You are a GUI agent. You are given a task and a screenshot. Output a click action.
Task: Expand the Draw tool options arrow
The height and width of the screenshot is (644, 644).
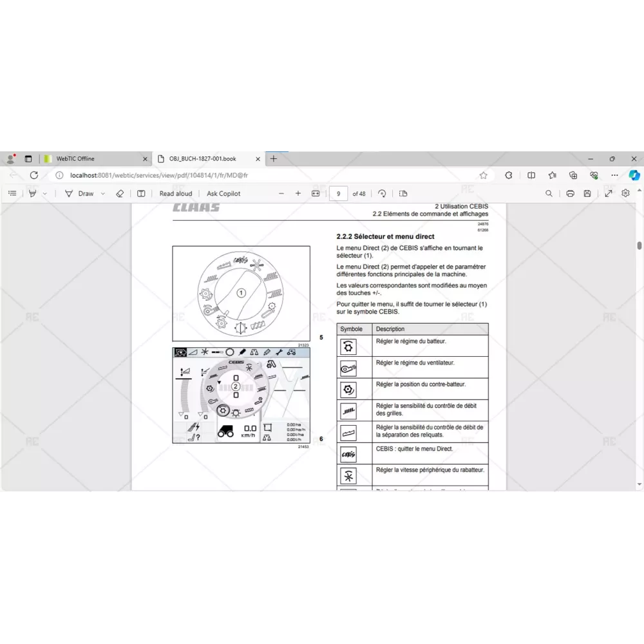coord(102,194)
